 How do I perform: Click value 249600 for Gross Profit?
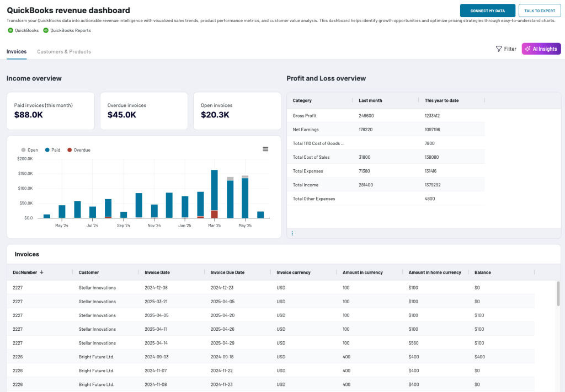point(366,116)
